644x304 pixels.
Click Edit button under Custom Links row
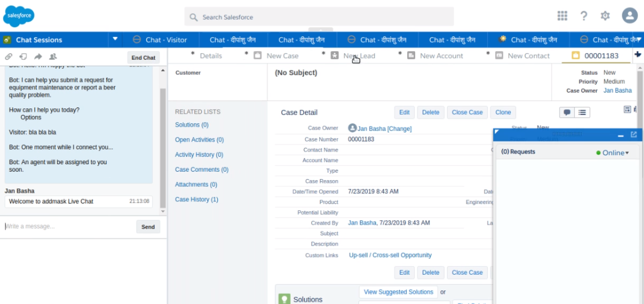(x=404, y=273)
